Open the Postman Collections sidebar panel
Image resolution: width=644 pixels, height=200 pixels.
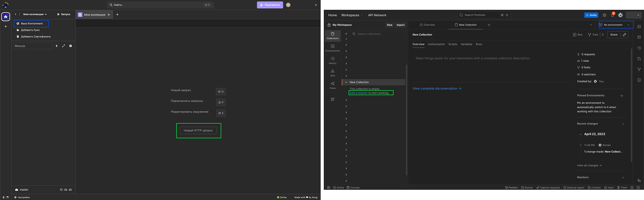(x=332, y=36)
